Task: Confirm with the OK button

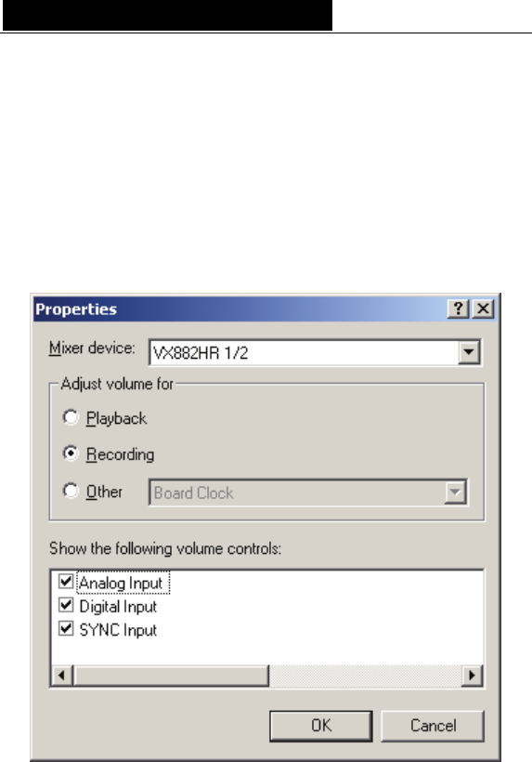Action: tap(321, 726)
